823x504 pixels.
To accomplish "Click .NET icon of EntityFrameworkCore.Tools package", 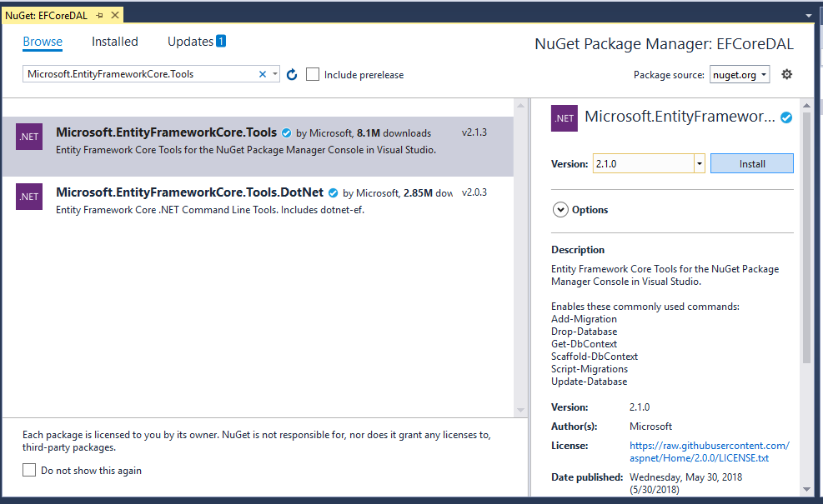I will pos(29,137).
